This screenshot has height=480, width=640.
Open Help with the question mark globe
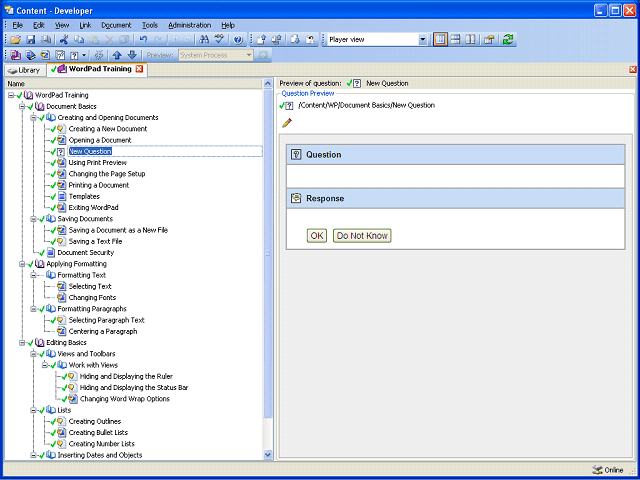(238, 40)
